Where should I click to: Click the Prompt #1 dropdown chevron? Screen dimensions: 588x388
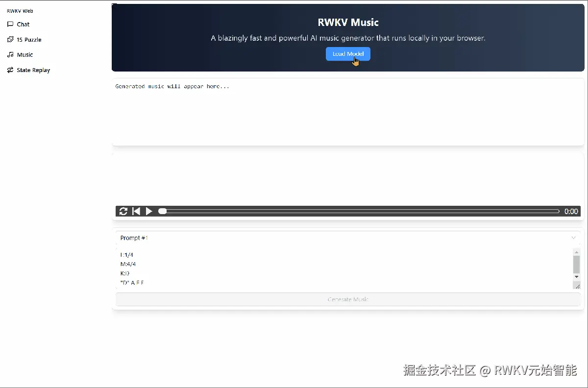[573, 238]
